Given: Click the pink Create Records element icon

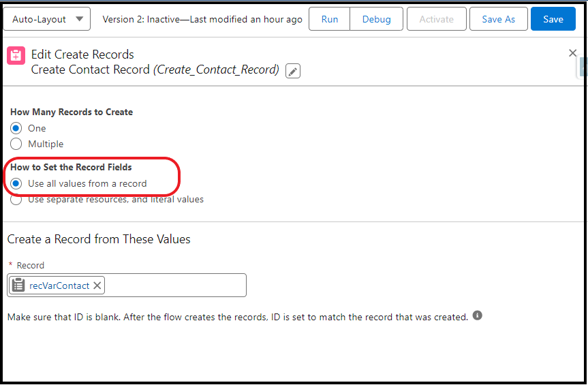Looking at the screenshot, I should [x=16, y=55].
